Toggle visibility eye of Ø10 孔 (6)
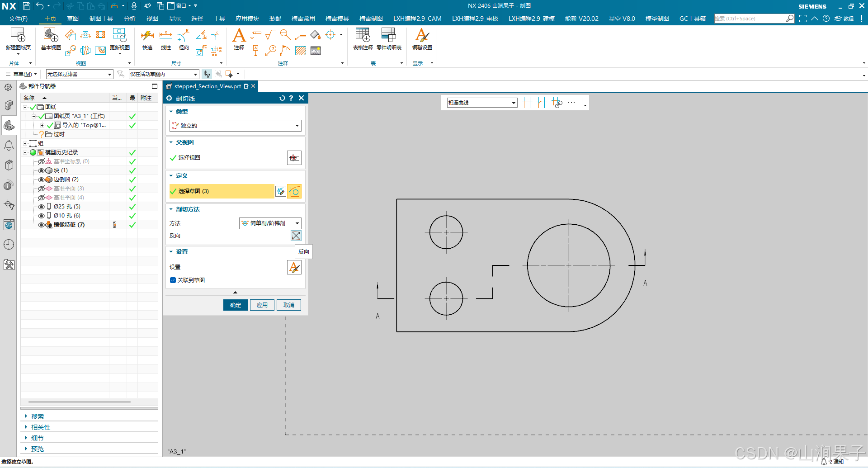This screenshot has height=468, width=868. [x=41, y=216]
